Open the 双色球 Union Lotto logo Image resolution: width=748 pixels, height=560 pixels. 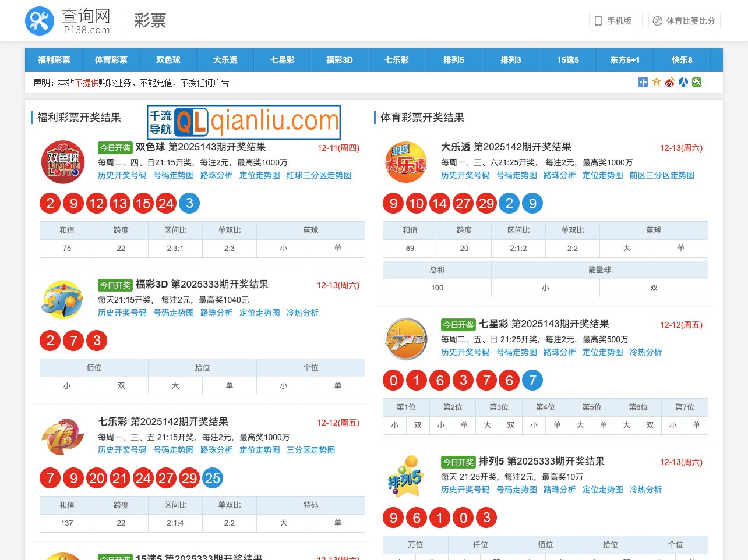pos(62,162)
